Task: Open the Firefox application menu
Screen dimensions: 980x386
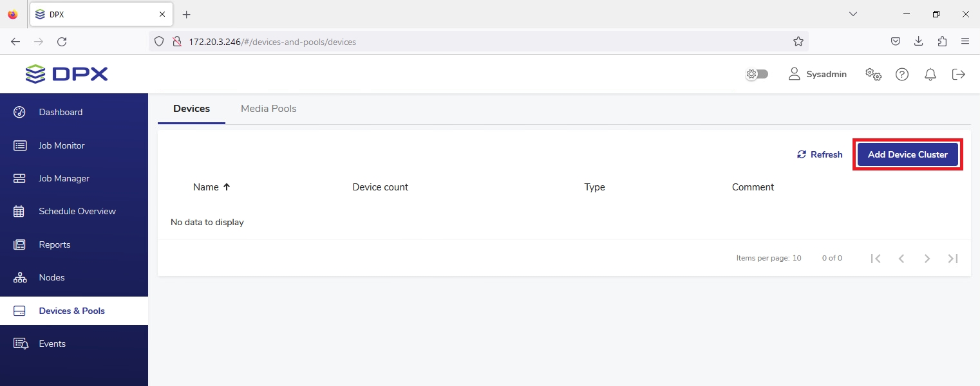Action: tap(965, 41)
